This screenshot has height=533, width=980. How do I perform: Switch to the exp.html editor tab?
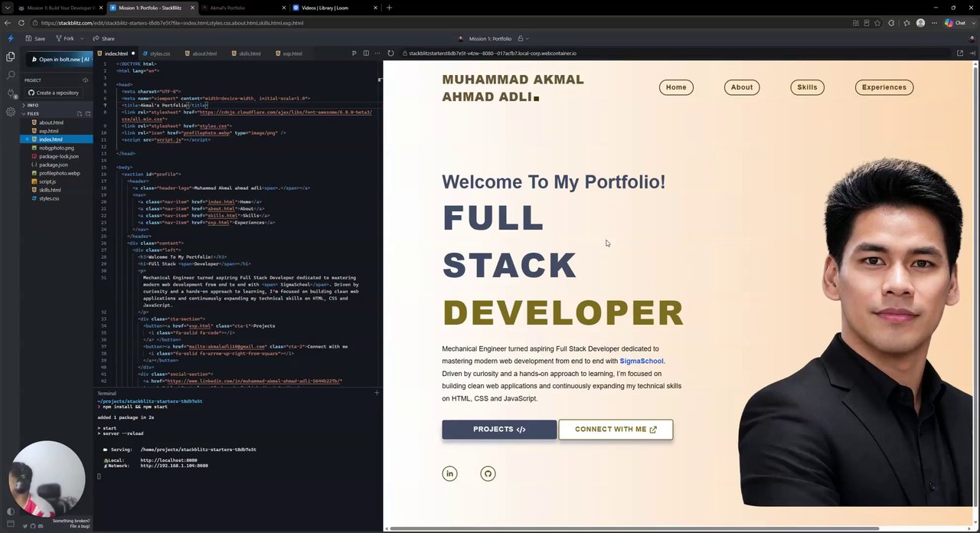pyautogui.click(x=292, y=54)
